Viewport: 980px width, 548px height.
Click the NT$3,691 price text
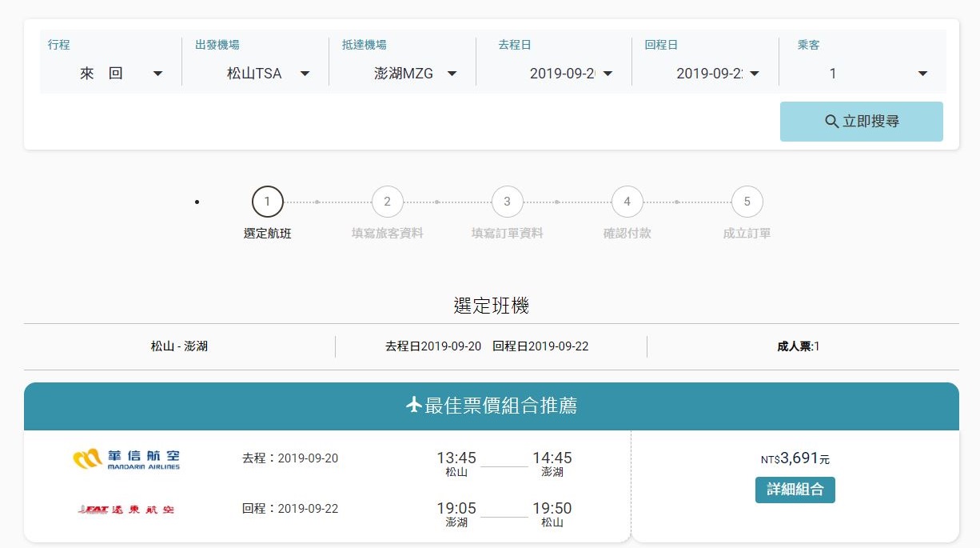tap(795, 458)
